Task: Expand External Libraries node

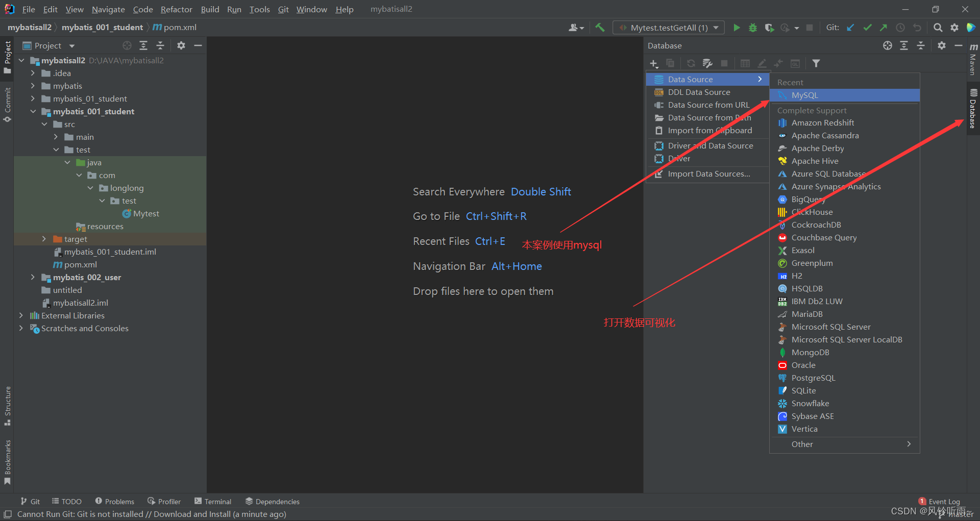Action: (x=21, y=315)
